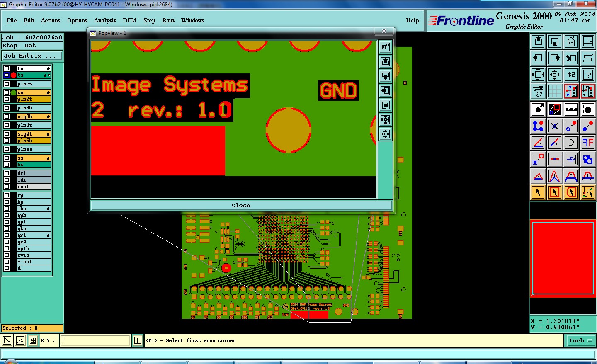
Task: Click the X Y coordinate input field
Action: tap(96, 341)
